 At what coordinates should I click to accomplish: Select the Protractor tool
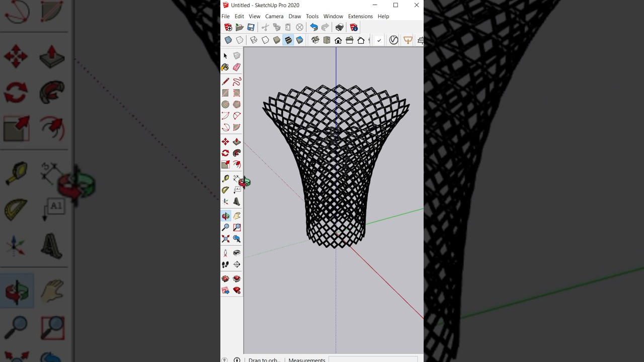pyautogui.click(x=225, y=191)
